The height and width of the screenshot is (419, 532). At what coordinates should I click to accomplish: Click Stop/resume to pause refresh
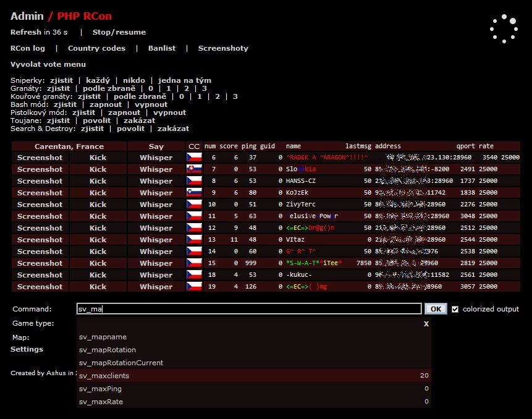pyautogui.click(x=119, y=32)
